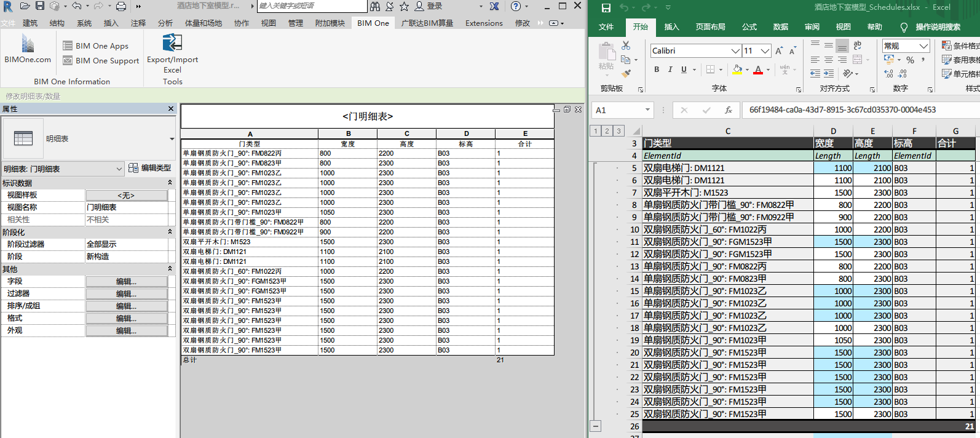Save the Excel workbook with the floppy icon
The image size is (980, 438).
tap(606, 8)
